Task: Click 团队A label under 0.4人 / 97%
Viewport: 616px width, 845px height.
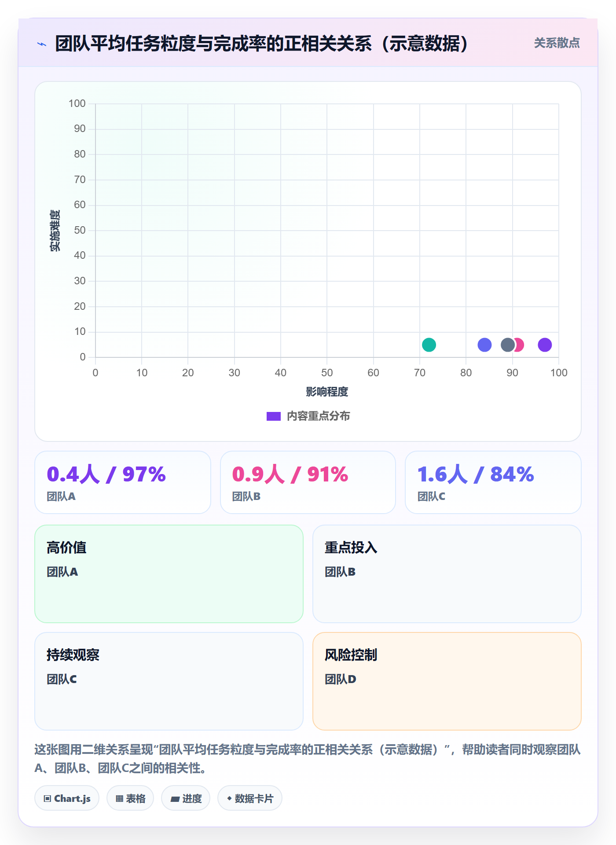Action: pyautogui.click(x=61, y=496)
